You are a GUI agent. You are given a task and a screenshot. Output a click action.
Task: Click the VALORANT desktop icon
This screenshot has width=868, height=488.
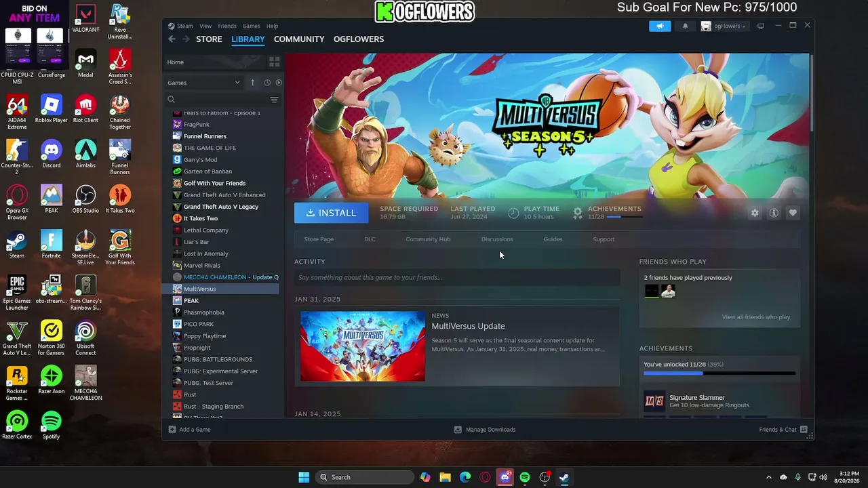(85, 19)
